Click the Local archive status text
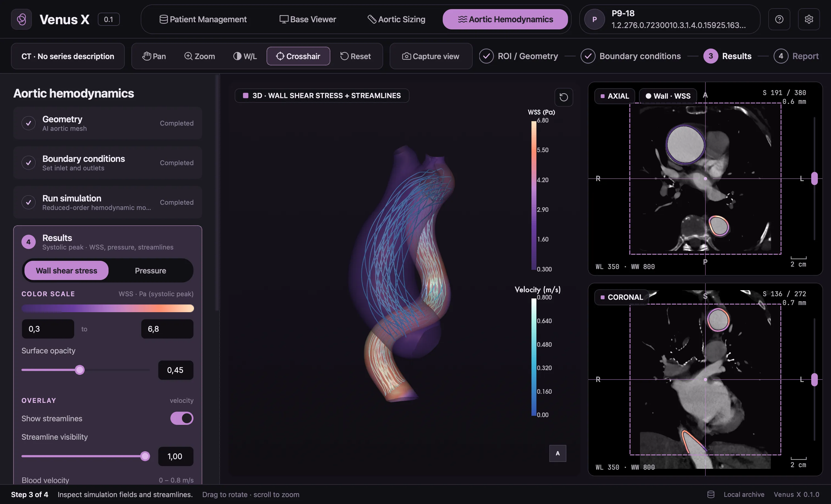This screenshot has width=831, height=504. (744, 494)
